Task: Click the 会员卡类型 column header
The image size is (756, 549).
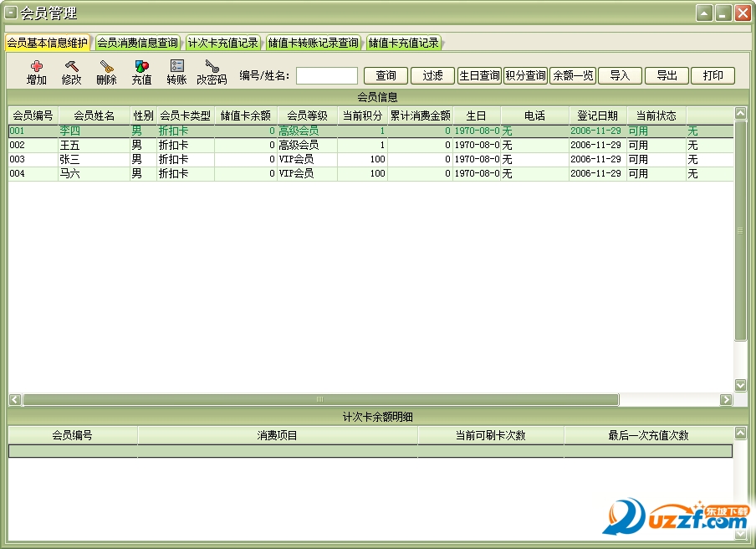Action: coord(185,115)
